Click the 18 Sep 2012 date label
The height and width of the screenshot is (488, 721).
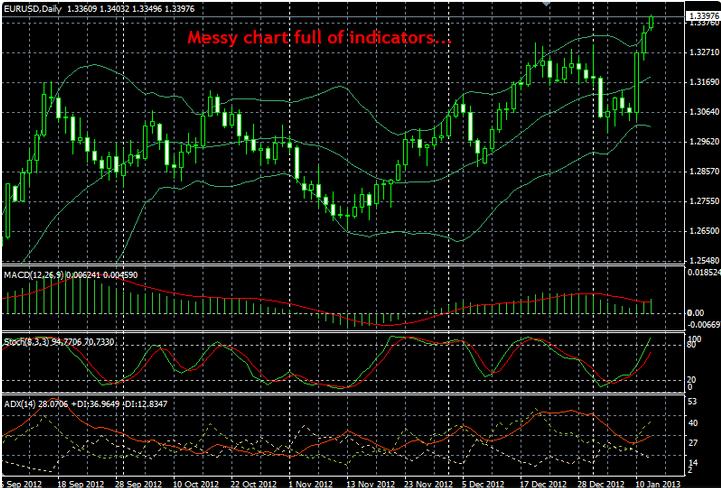click(x=81, y=483)
